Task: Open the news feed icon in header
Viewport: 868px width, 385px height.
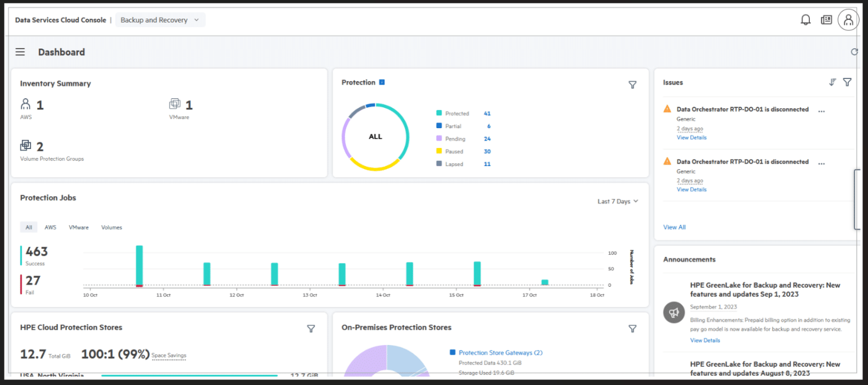Action: pos(826,20)
